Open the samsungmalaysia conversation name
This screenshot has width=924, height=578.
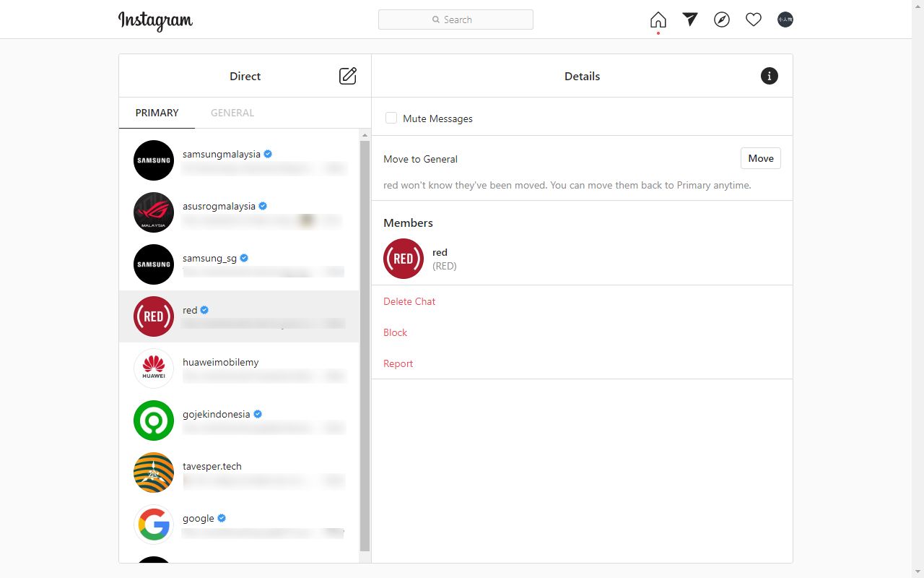coord(221,154)
